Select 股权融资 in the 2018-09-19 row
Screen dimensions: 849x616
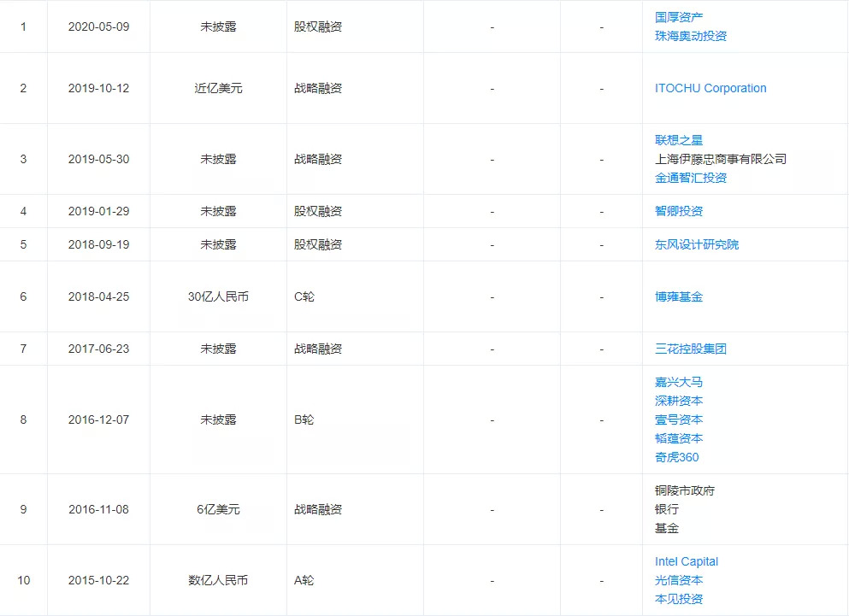click(318, 244)
